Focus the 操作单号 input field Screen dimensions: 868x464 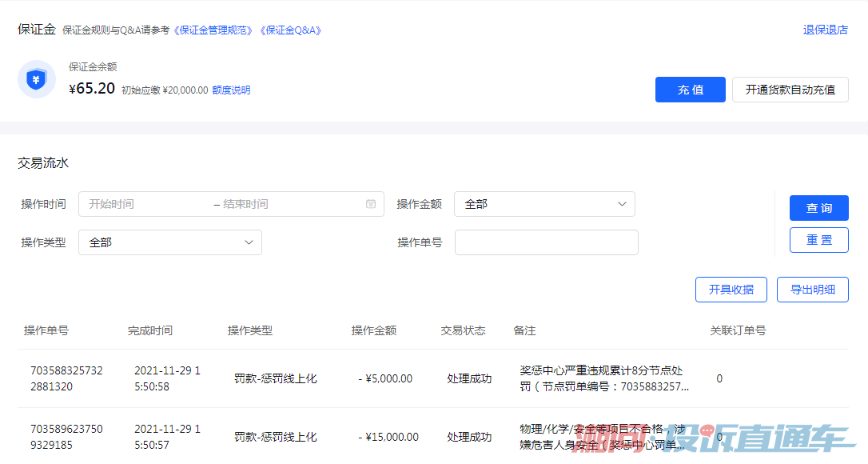point(547,242)
